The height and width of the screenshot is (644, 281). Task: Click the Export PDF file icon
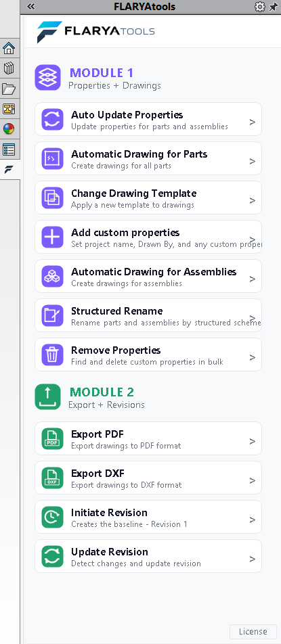click(x=53, y=438)
